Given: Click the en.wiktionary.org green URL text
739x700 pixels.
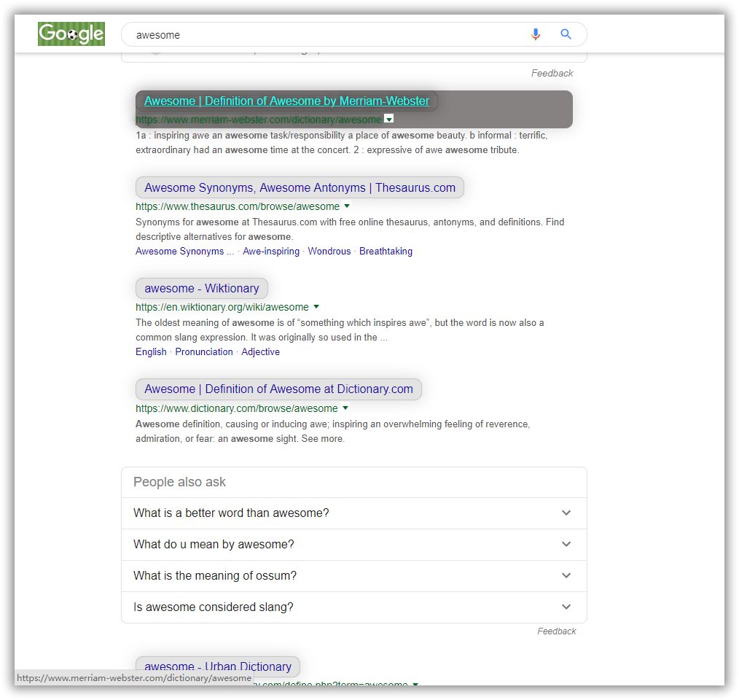Looking at the screenshot, I should click(x=222, y=307).
